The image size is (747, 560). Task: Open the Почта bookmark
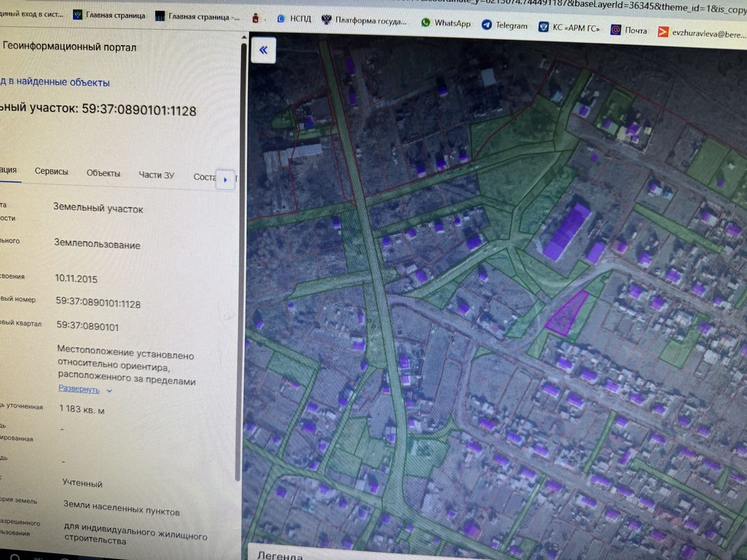(629, 30)
